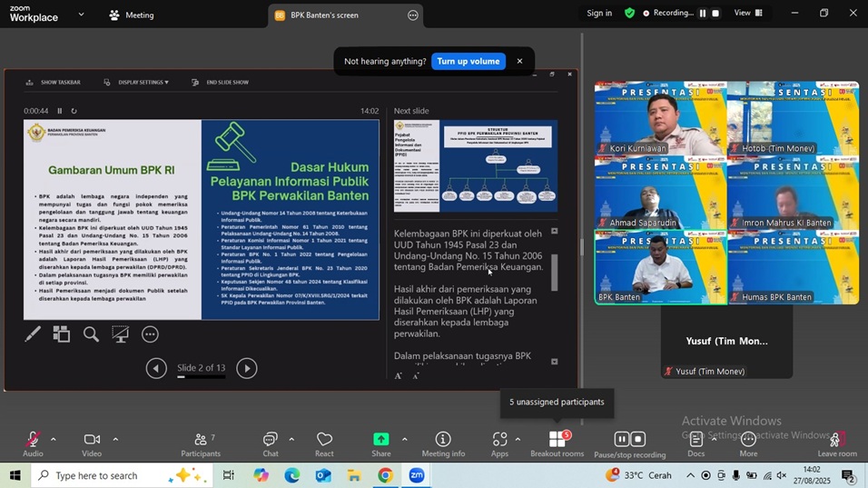868x488 pixels.
Task: Open Task View on taskbar
Action: [228, 475]
